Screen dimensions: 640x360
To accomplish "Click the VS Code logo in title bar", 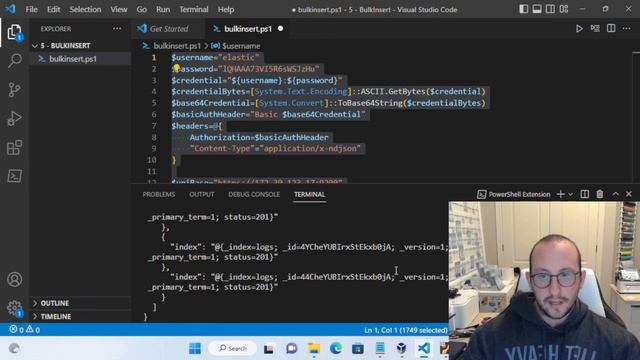I will point(11,9).
